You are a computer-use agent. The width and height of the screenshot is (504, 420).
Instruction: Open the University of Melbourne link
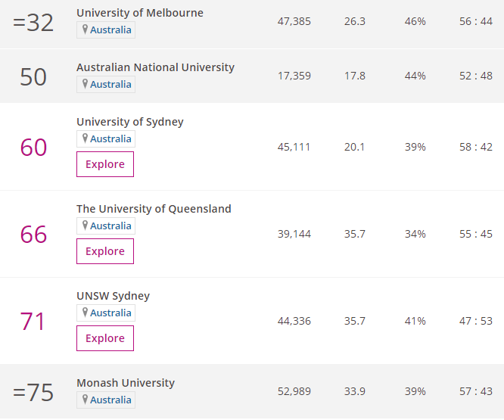click(x=140, y=13)
